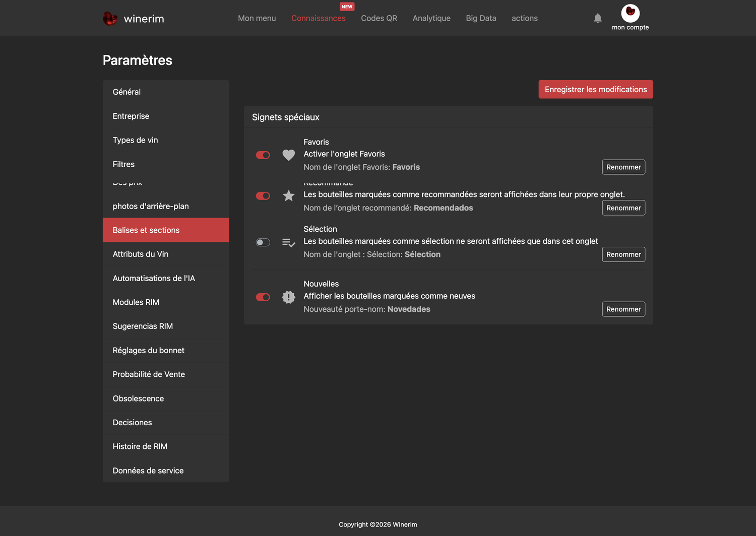Click Renommer for the Nouvelles tab
Screen dimensions: 756x536
pos(623,309)
